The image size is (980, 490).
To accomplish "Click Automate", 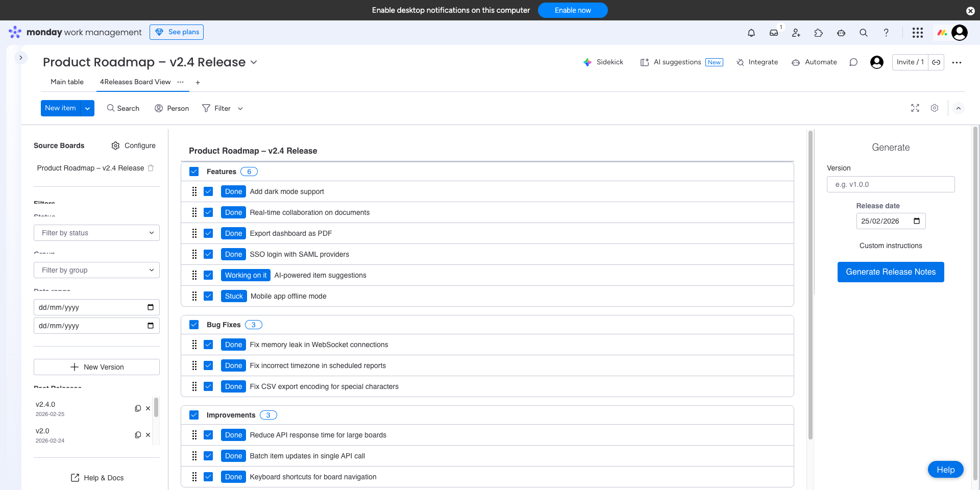I will pos(814,62).
